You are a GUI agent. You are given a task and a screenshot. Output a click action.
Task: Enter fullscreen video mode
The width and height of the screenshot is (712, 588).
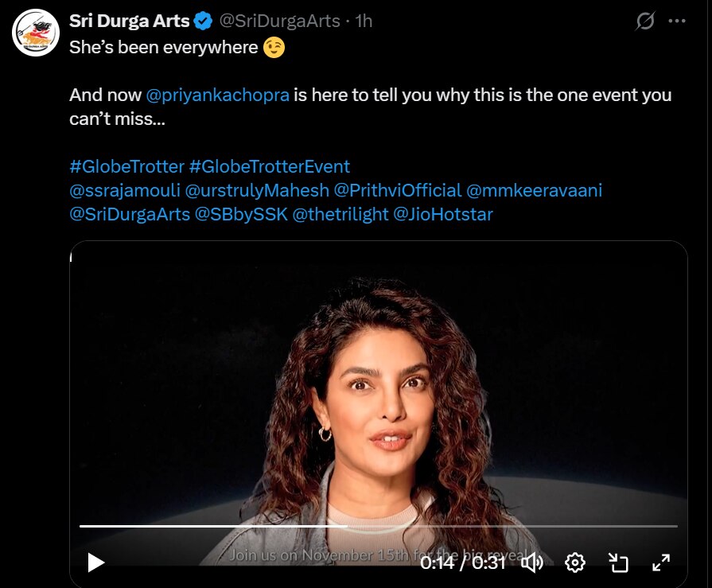[x=661, y=563]
